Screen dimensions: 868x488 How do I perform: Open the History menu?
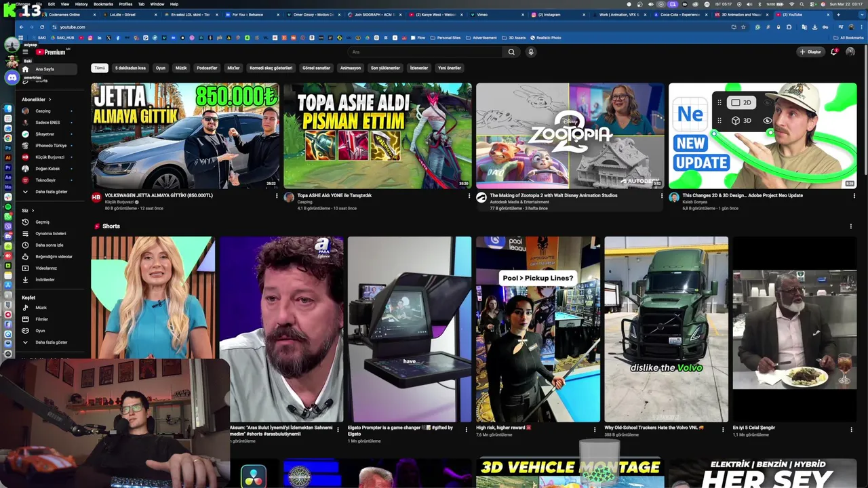pyautogui.click(x=81, y=4)
